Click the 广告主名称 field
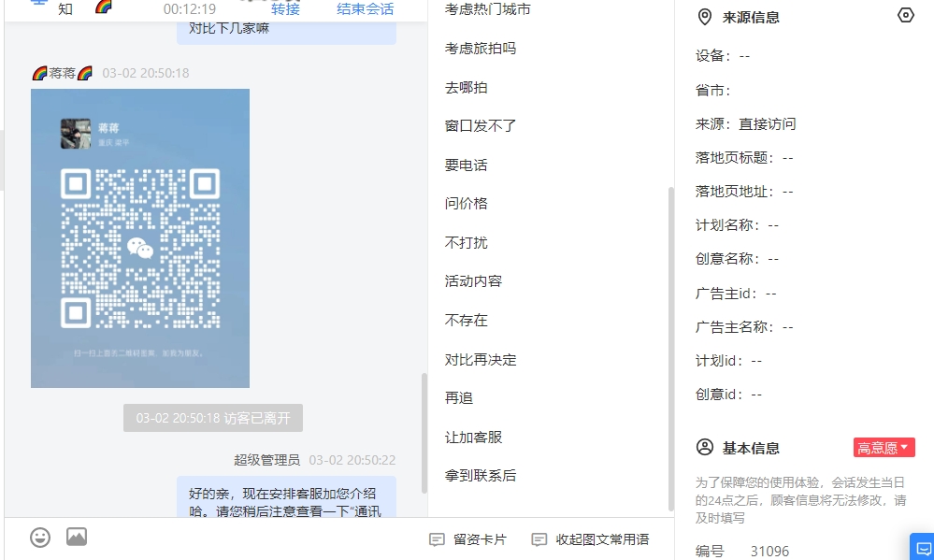 pos(744,327)
